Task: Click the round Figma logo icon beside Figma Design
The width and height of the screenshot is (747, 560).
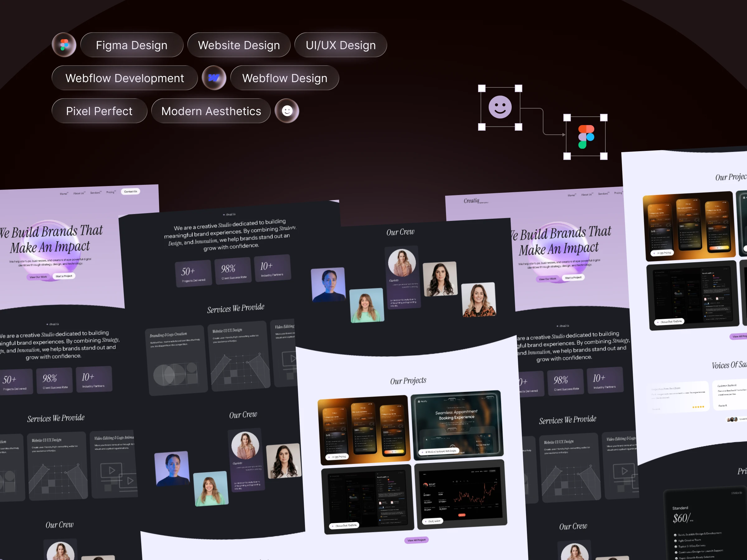Action: click(64, 45)
